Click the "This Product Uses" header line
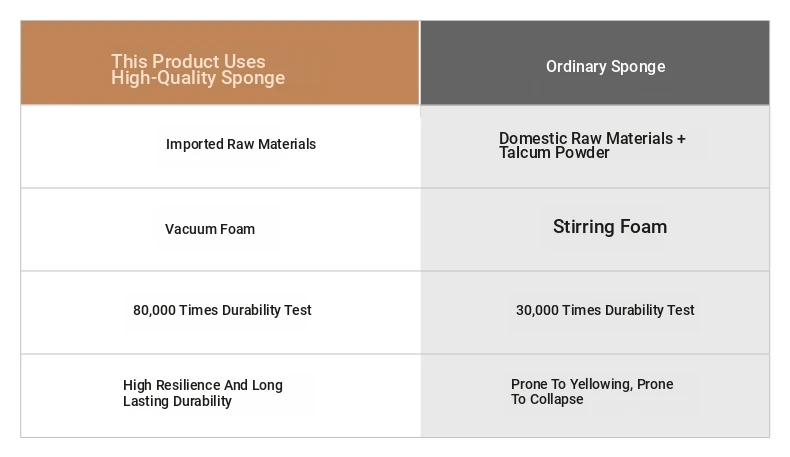The height and width of the screenshot is (457, 790). coord(188,62)
